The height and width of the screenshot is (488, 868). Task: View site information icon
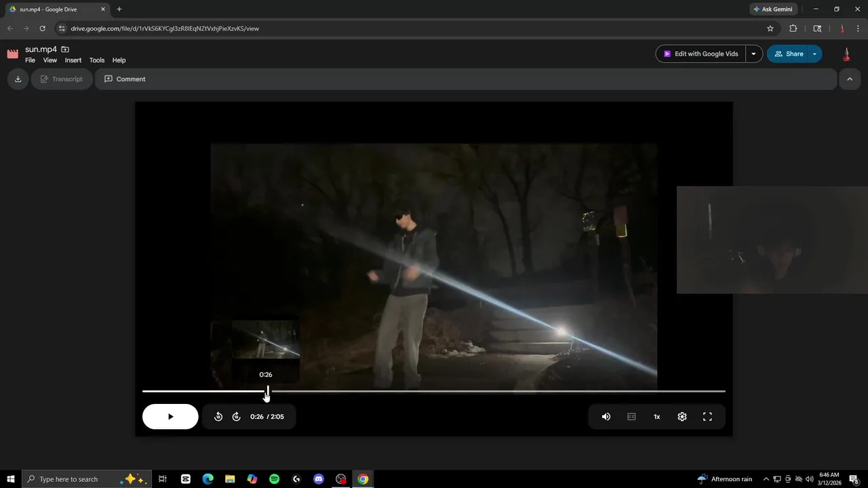click(x=62, y=28)
